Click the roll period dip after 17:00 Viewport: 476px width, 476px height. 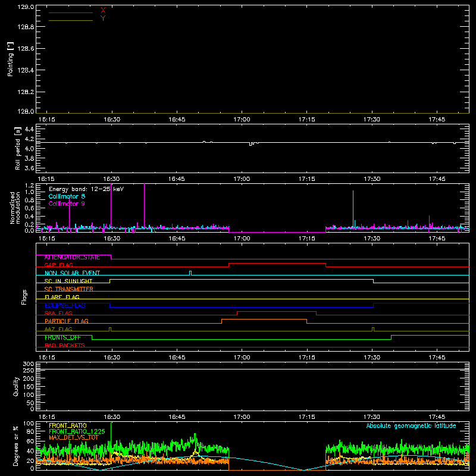(x=250, y=144)
